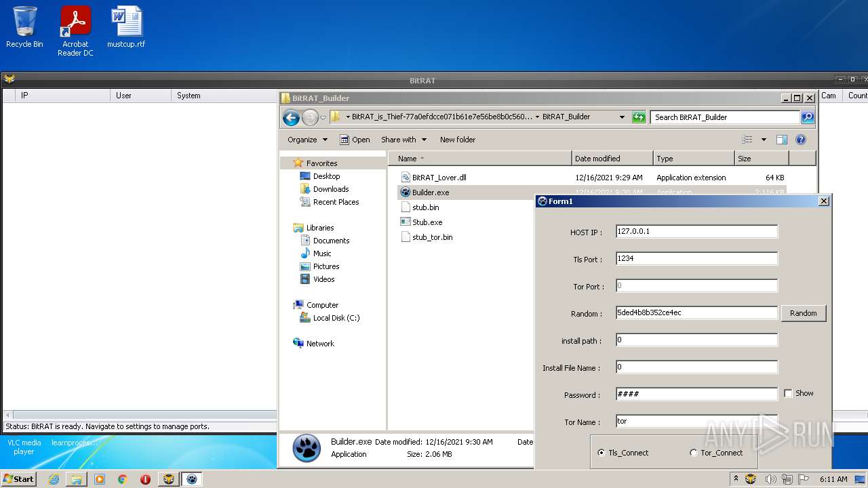Click the Password field in Form1
Viewport: 868px width, 488px height.
696,394
